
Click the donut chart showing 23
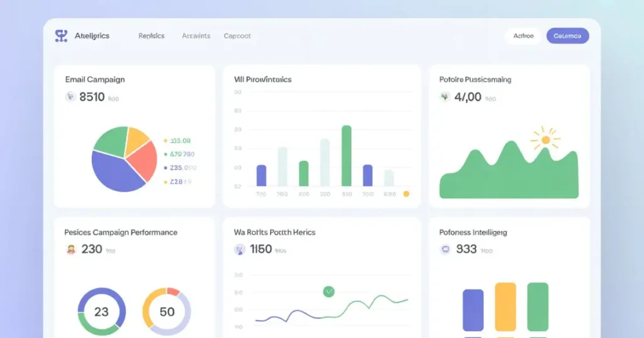pos(101,312)
